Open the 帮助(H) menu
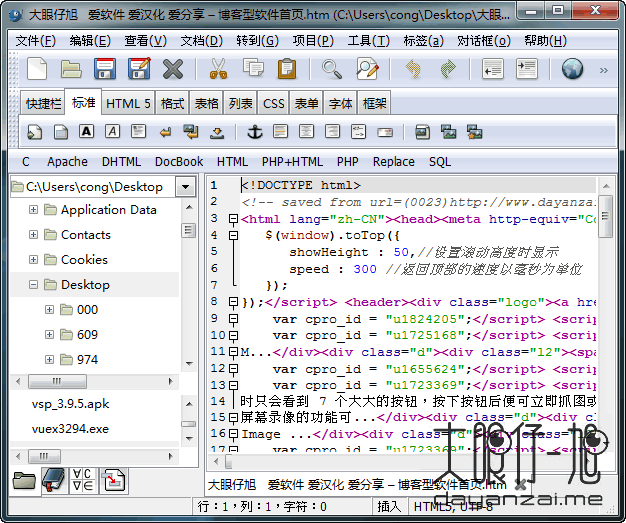This screenshot has height=523, width=626. [x=545, y=41]
